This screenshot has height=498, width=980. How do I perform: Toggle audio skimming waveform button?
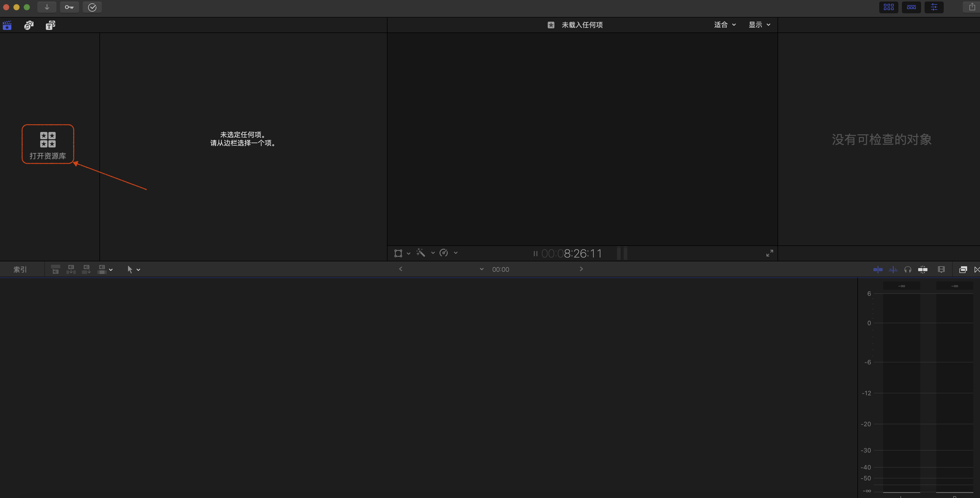click(893, 270)
